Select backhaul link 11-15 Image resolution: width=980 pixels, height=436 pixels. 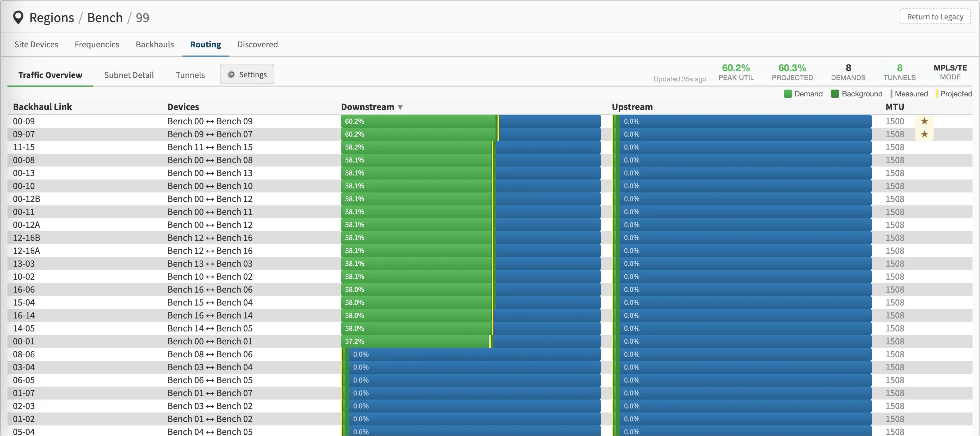23,147
